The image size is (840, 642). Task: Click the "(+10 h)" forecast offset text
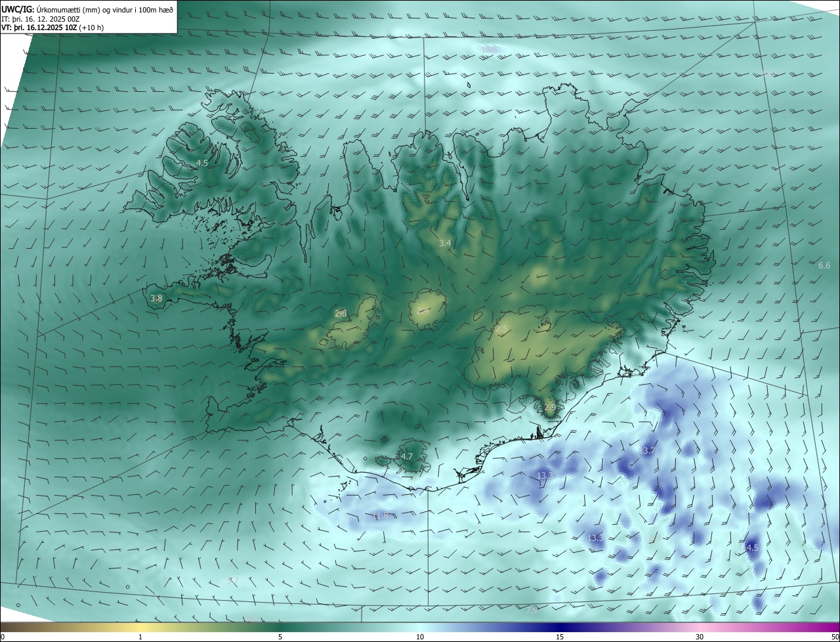coord(91,28)
